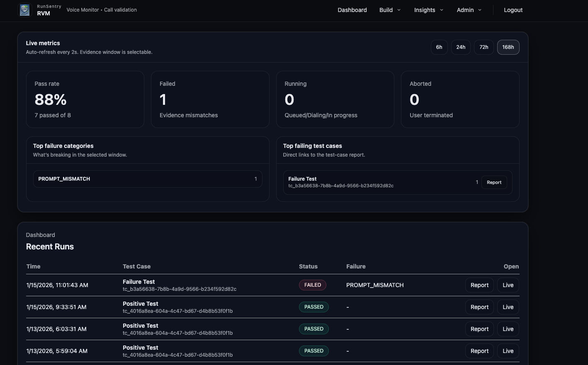Open Live view for the Failure Test run
This screenshot has height=365, width=588.
click(x=508, y=285)
